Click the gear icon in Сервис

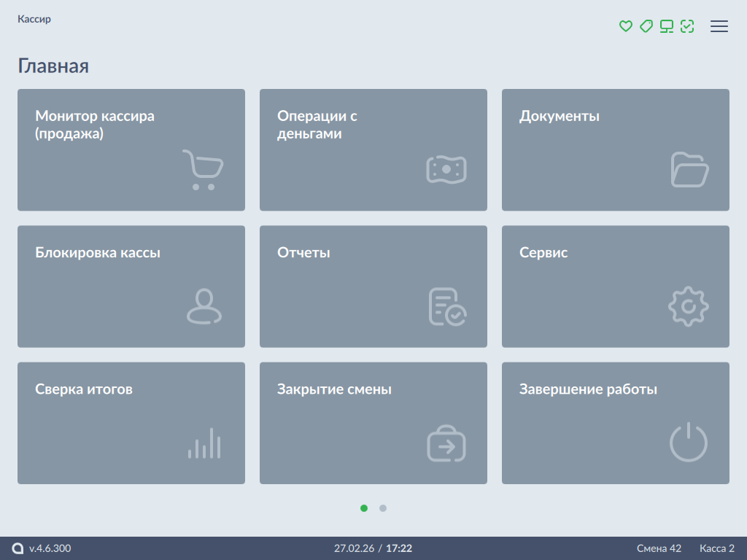689,307
